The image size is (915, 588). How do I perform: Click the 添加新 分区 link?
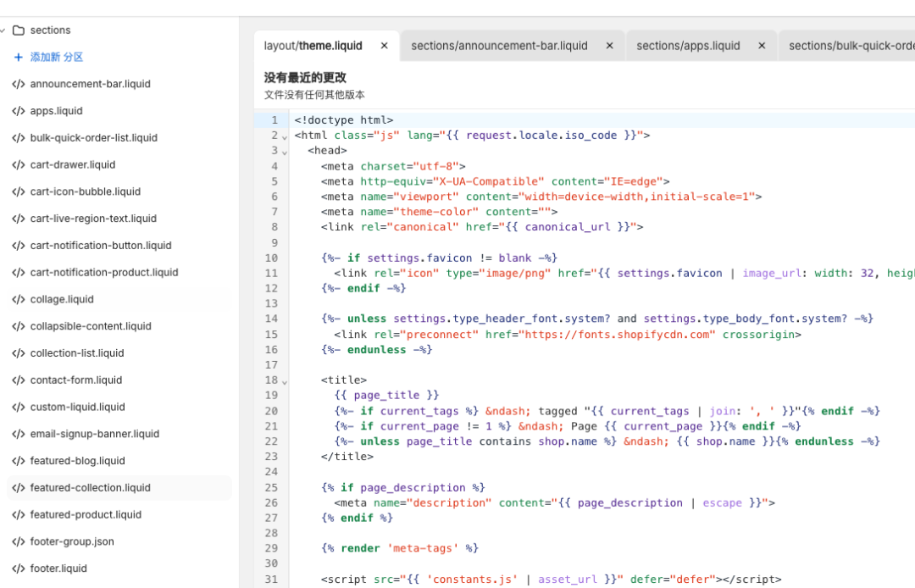[57, 57]
